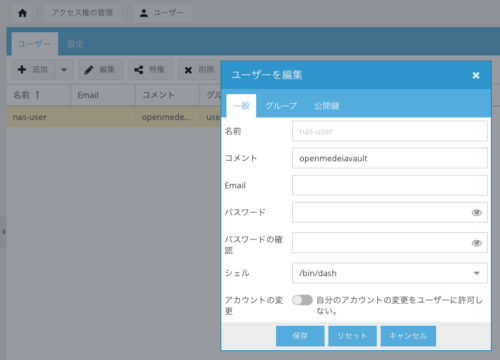500x360 pixels.
Task: Expand the 追加 button dropdown arrow
Action: [x=64, y=70]
